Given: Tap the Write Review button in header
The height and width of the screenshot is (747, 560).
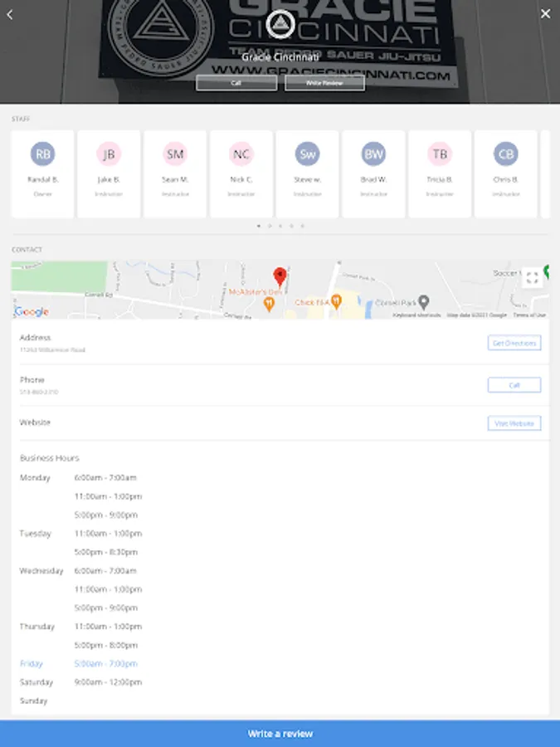Looking at the screenshot, I should 324,83.
